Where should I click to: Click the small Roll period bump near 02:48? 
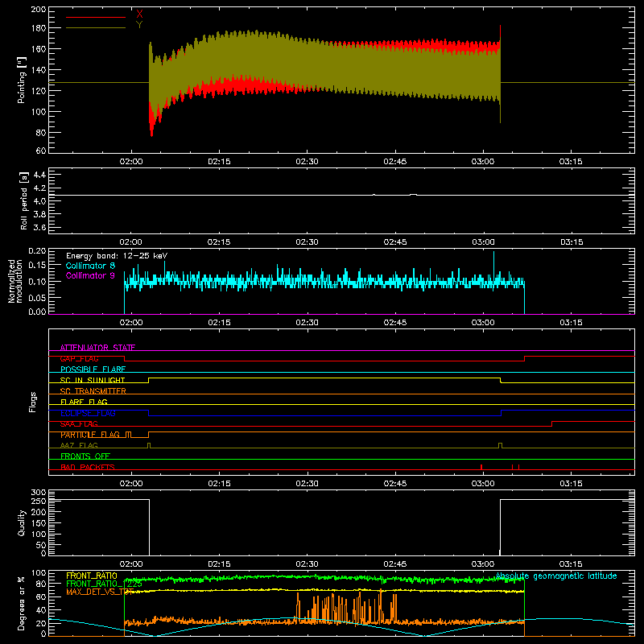point(413,194)
